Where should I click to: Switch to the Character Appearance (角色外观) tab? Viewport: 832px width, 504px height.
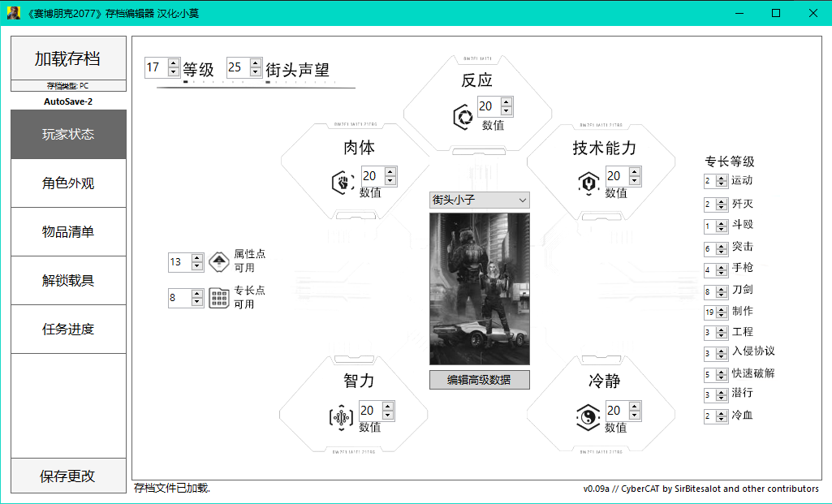pyautogui.click(x=68, y=183)
